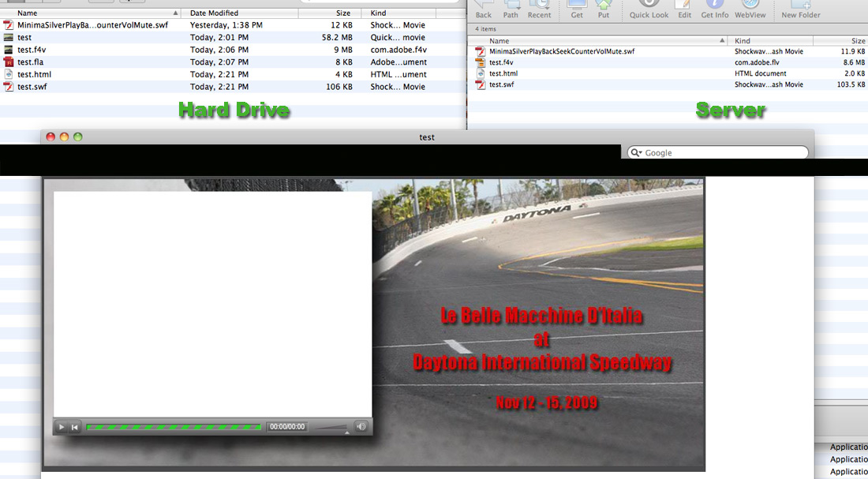Click the 'com.adobe.flv' kind cell on server
This screenshot has height=479, width=868.
coord(757,62)
